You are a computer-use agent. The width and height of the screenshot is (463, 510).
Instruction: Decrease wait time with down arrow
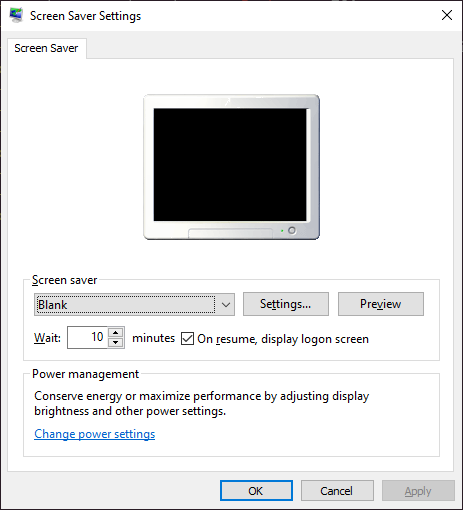click(x=116, y=342)
